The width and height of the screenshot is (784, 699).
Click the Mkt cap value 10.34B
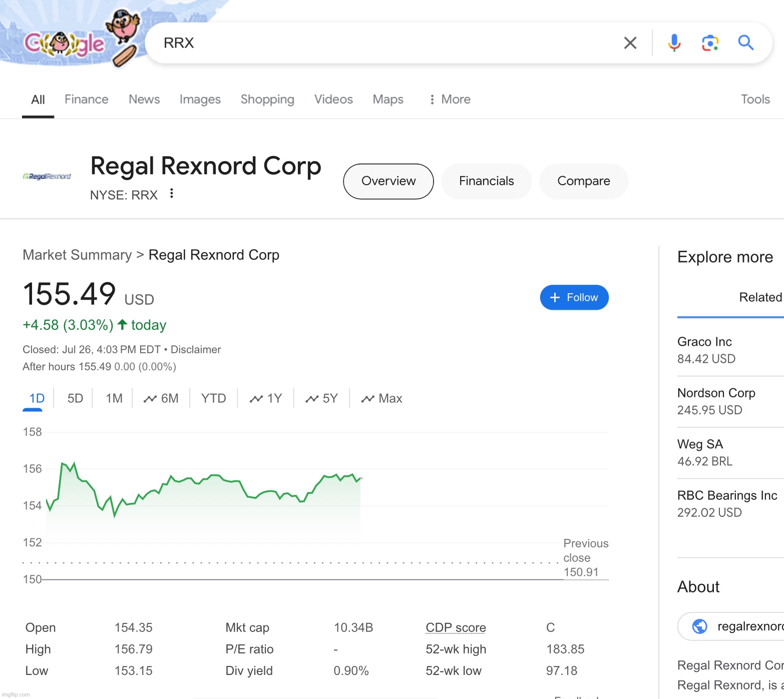[x=353, y=628]
